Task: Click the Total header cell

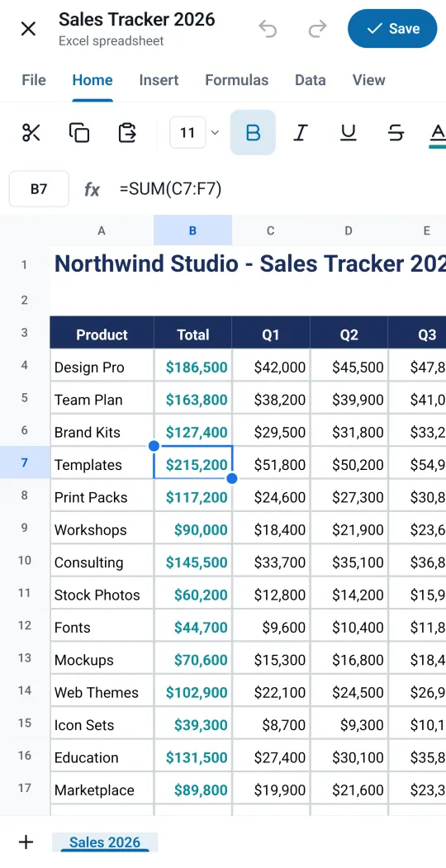Action: (x=193, y=334)
